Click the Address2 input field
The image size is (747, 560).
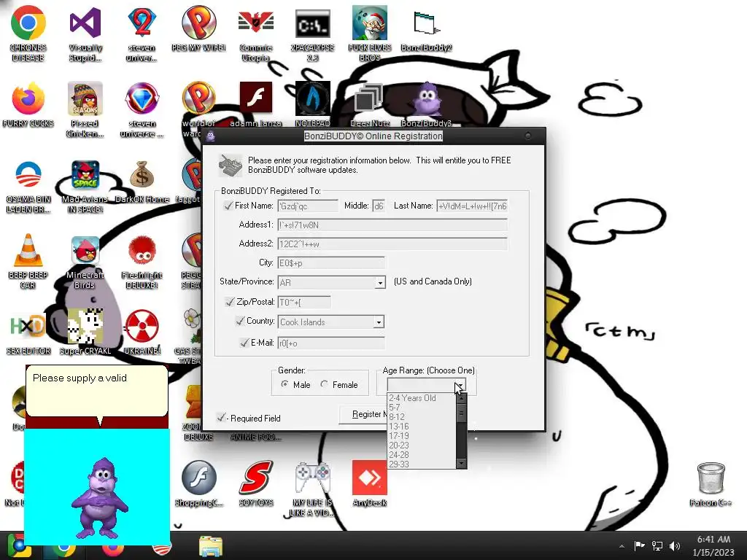point(392,244)
